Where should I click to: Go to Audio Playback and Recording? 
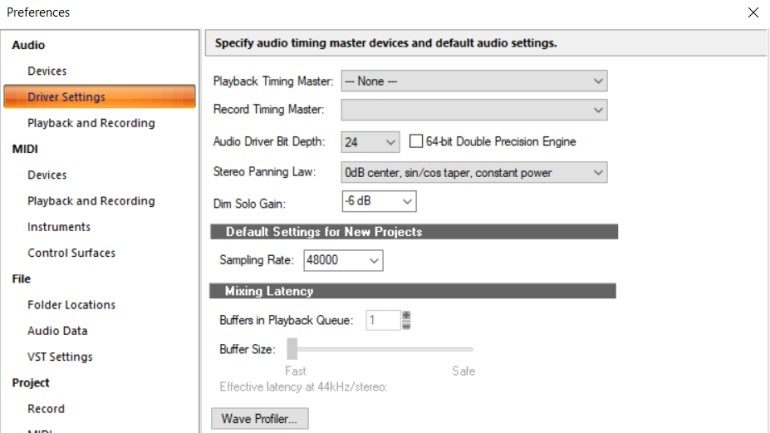click(x=91, y=123)
